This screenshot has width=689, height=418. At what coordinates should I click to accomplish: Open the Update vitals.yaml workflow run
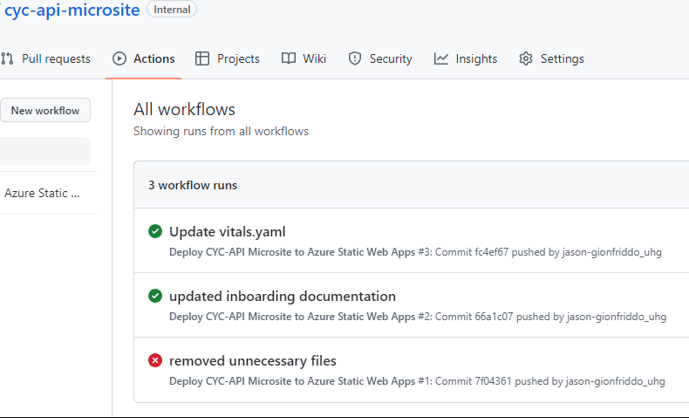[227, 232]
